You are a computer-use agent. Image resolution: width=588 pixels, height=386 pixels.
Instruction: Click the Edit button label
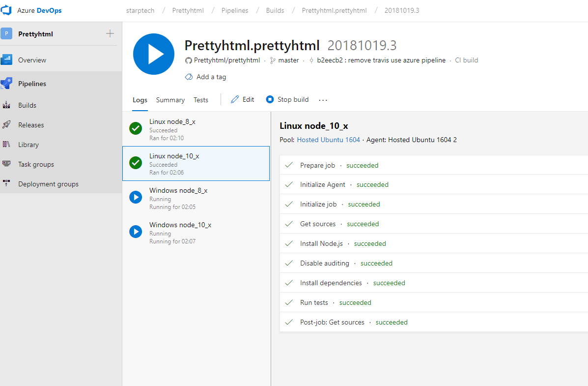(248, 99)
